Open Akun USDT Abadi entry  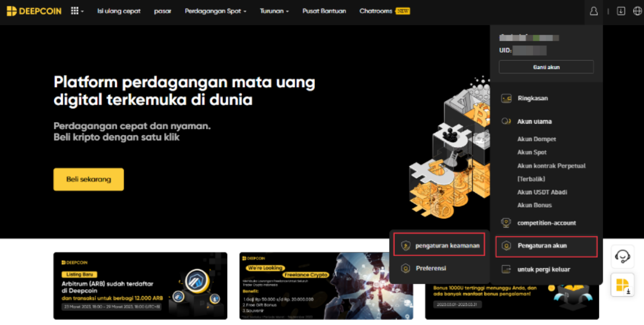pyautogui.click(x=542, y=192)
